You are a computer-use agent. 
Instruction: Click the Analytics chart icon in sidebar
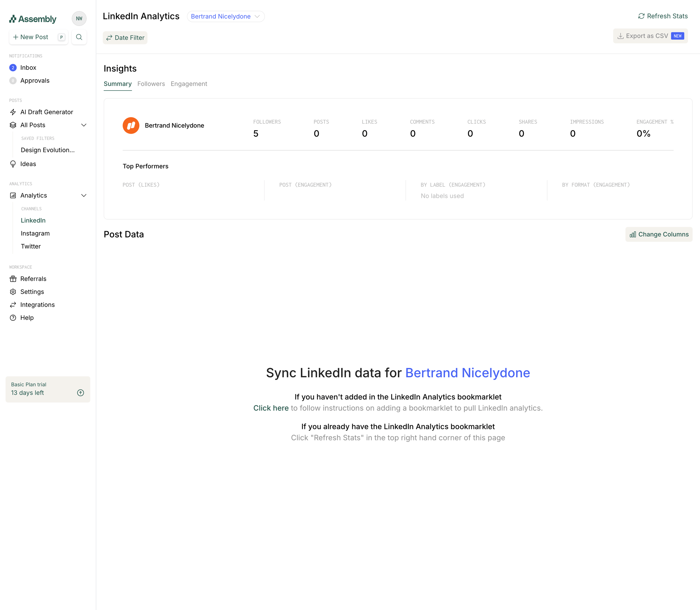click(13, 195)
